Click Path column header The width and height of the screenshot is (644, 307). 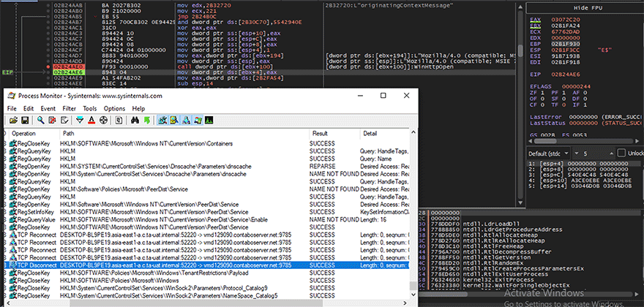click(x=184, y=133)
